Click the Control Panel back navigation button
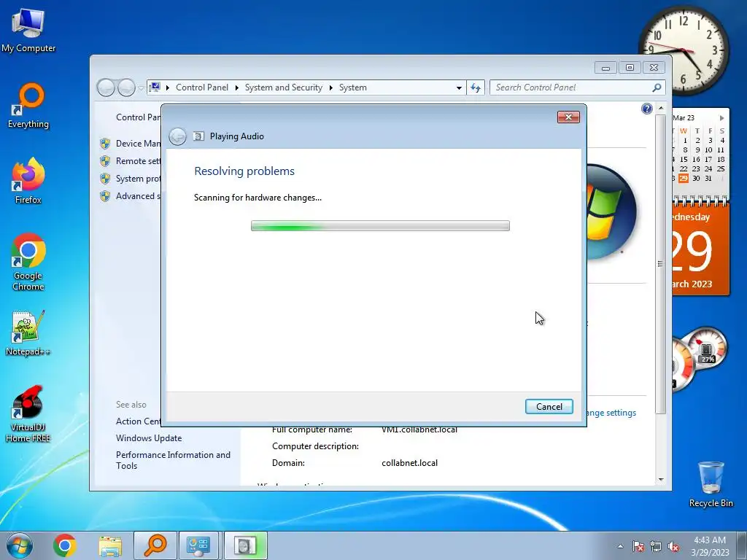Screen dimensions: 747x560 click(x=106, y=87)
